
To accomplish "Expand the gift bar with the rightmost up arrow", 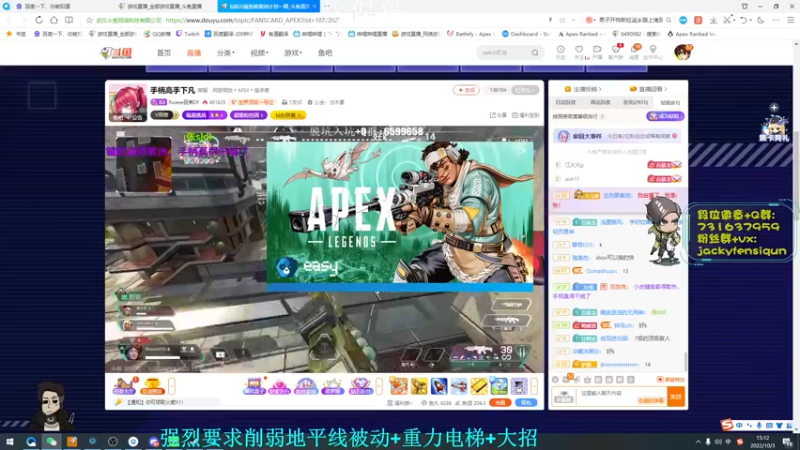I will [x=534, y=386].
